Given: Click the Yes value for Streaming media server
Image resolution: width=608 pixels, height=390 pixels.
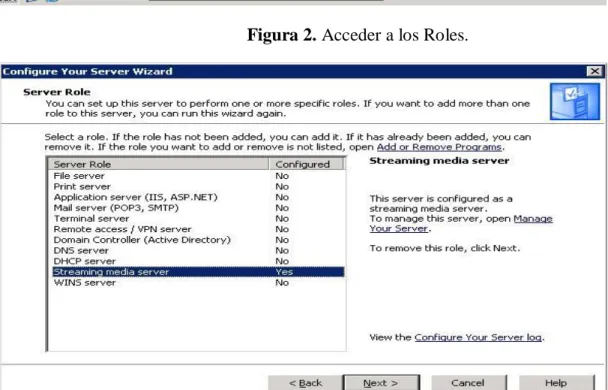Looking at the screenshot, I should [284, 272].
